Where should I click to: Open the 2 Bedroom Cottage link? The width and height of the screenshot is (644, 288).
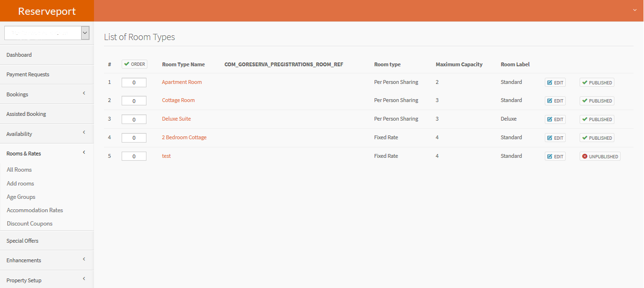184,137
